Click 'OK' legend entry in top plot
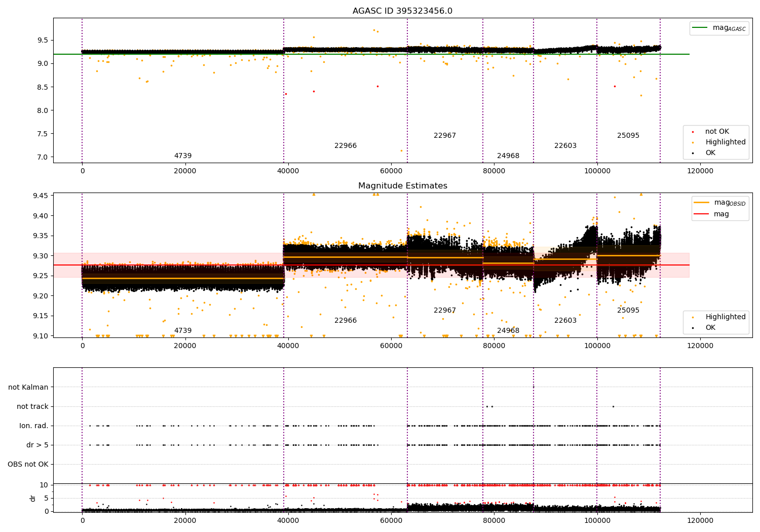 click(710, 153)
